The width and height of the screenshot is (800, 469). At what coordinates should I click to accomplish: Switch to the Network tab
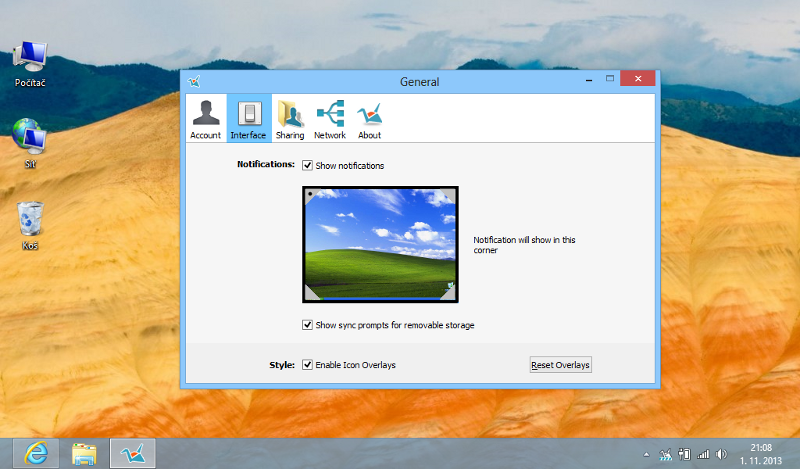(330, 119)
